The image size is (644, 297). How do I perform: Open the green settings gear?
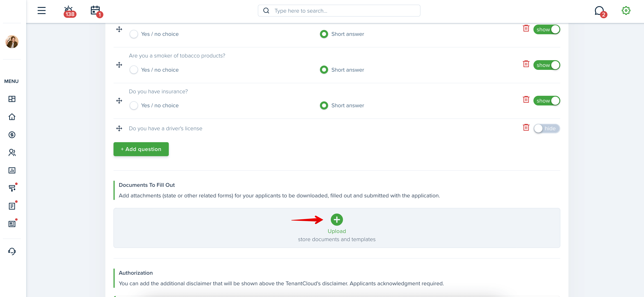(626, 11)
